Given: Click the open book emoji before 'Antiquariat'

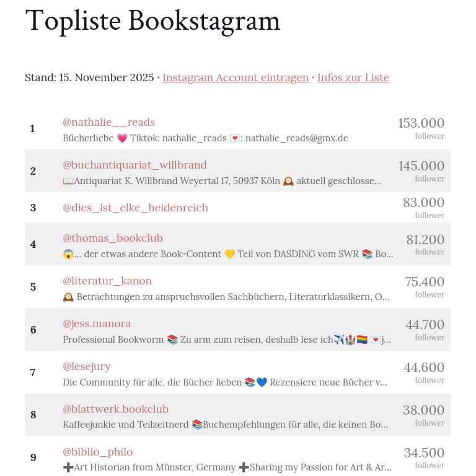Looking at the screenshot, I should (68, 181).
